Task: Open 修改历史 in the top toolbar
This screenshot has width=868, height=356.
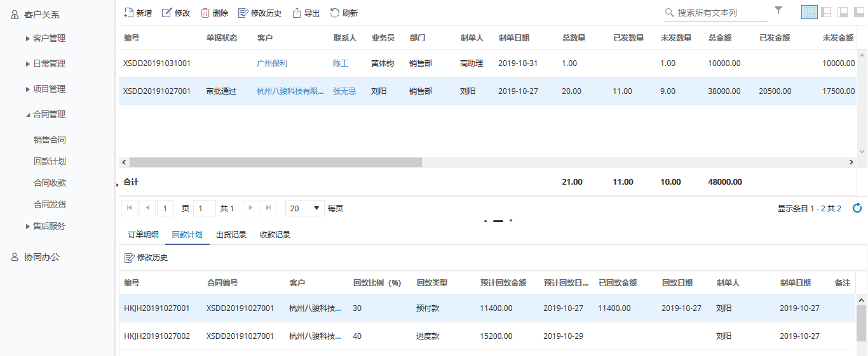Action: click(243, 13)
